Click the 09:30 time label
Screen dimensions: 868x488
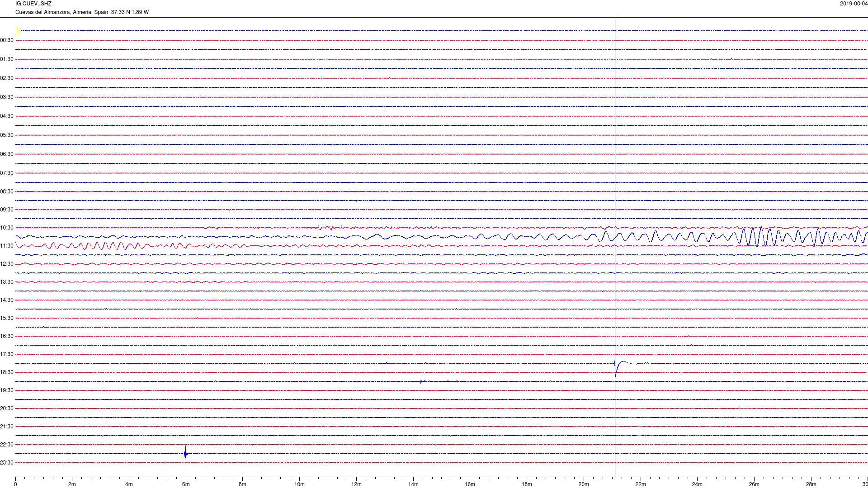pyautogui.click(x=7, y=210)
